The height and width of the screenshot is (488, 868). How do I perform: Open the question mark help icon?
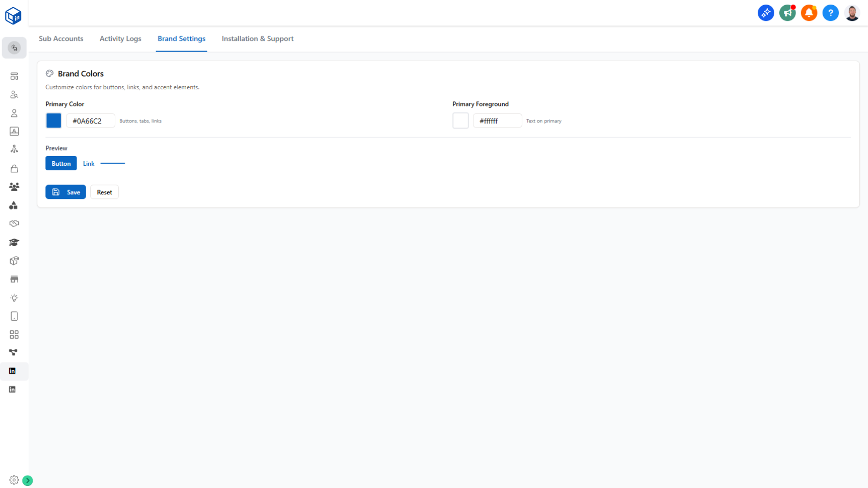tap(830, 13)
